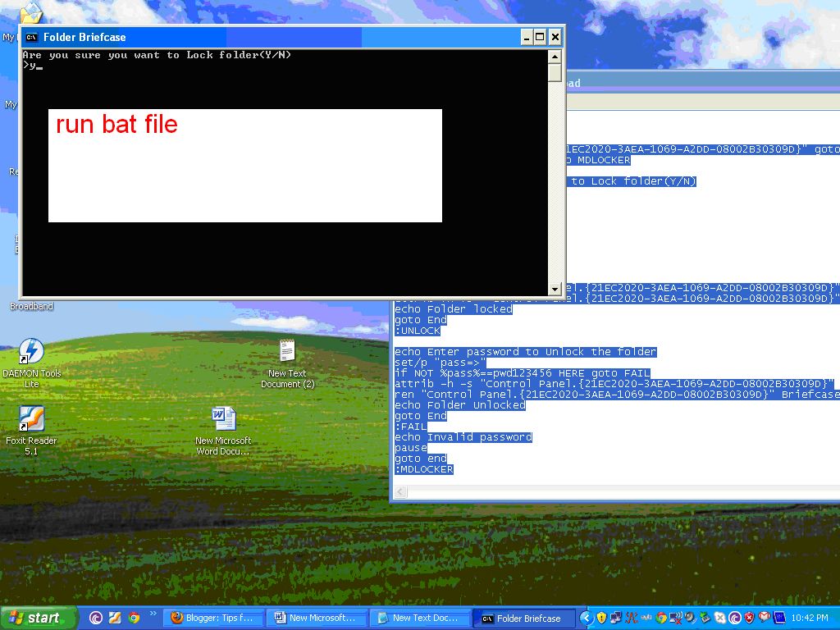
Task: Click 'set/p "pass=>"' line in Notepad
Action: coord(440,363)
